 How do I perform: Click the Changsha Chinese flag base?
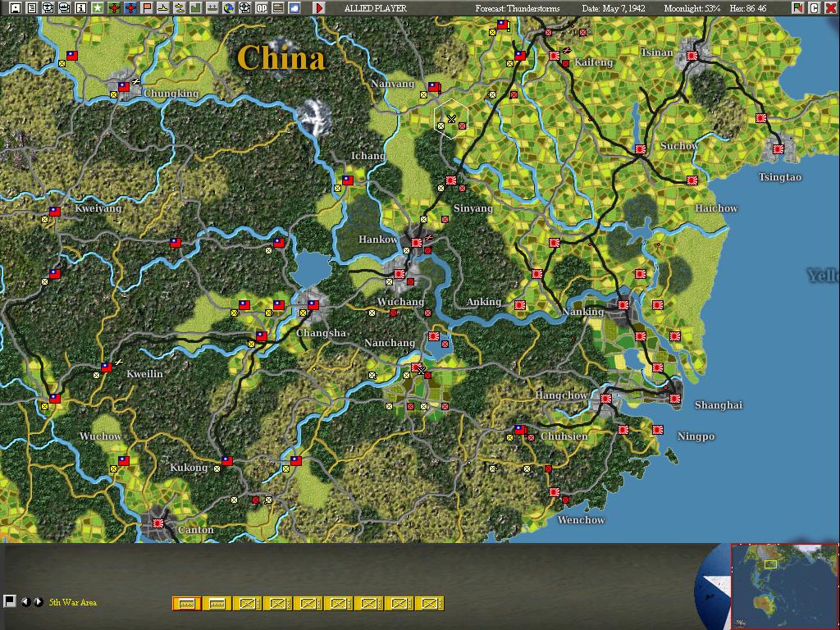(x=313, y=305)
